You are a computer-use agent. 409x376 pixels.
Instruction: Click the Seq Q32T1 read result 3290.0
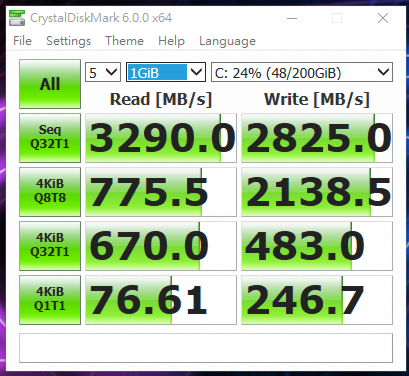pos(161,138)
